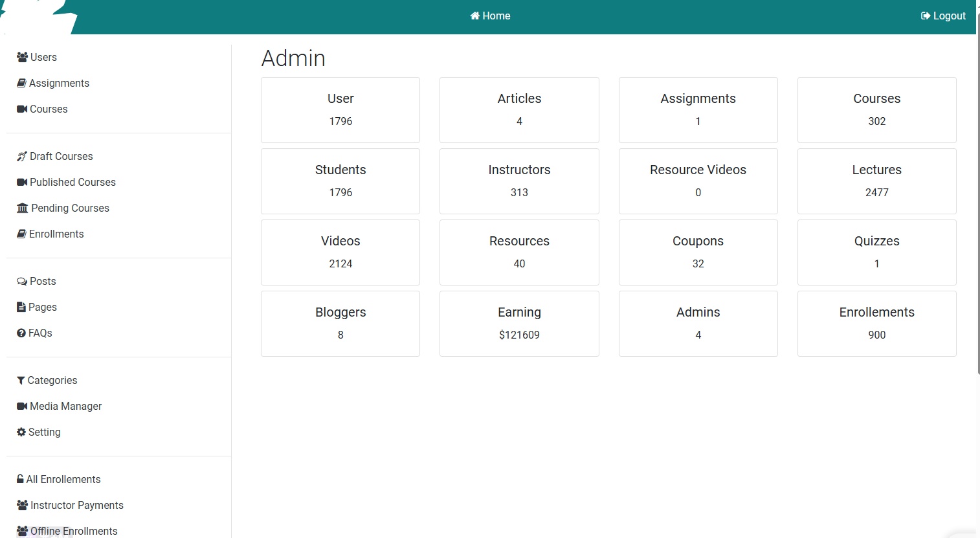
Task: Click the camera icon beside Media Manager
Action: pos(22,406)
